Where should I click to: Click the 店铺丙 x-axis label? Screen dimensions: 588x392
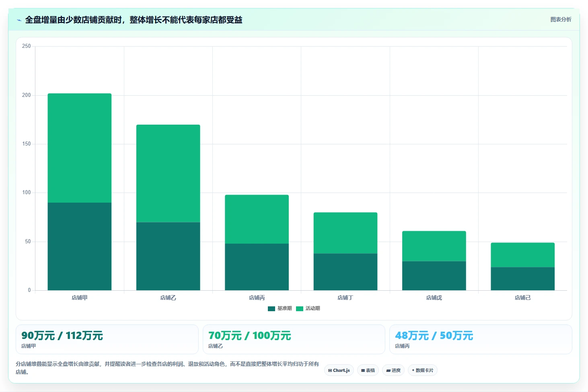click(x=257, y=298)
